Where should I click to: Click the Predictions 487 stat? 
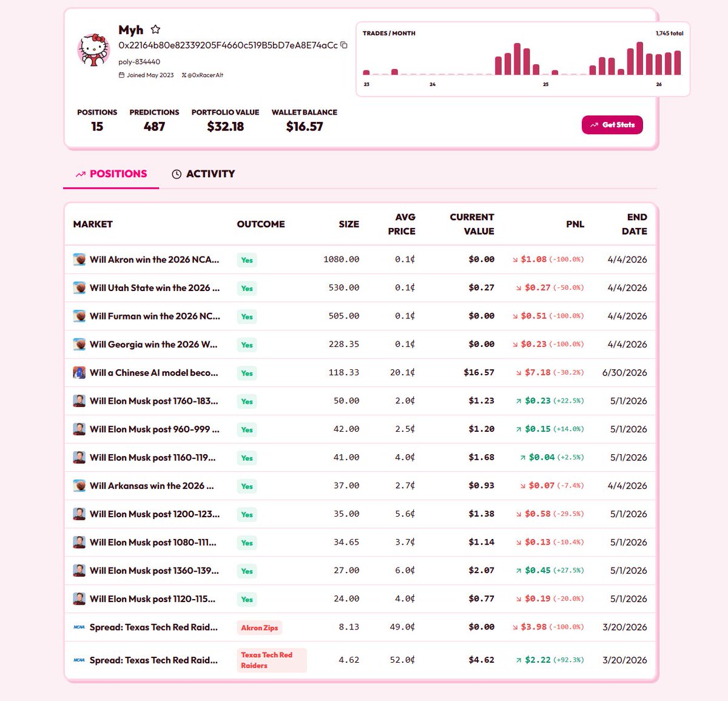[x=154, y=120]
